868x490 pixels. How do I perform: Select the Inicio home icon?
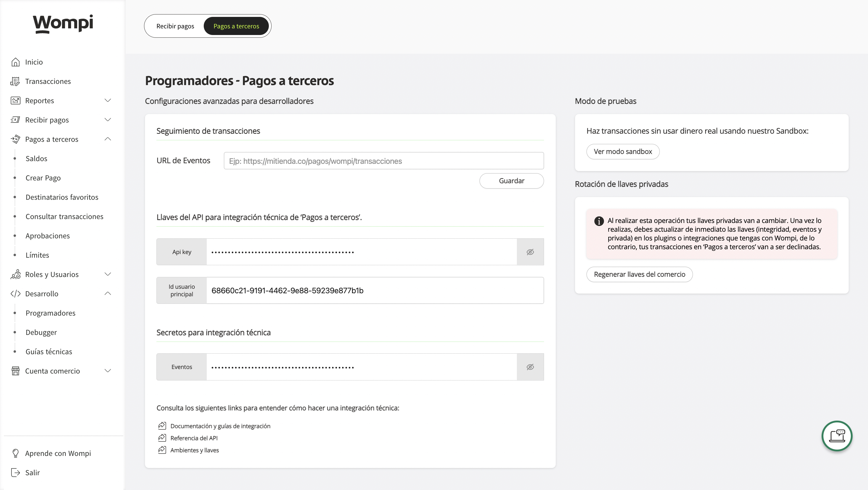[15, 62]
